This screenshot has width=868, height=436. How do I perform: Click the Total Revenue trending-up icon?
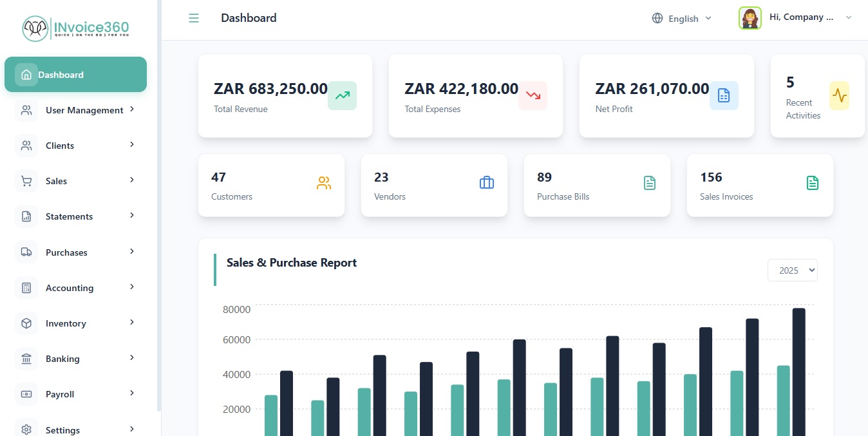[341, 95]
